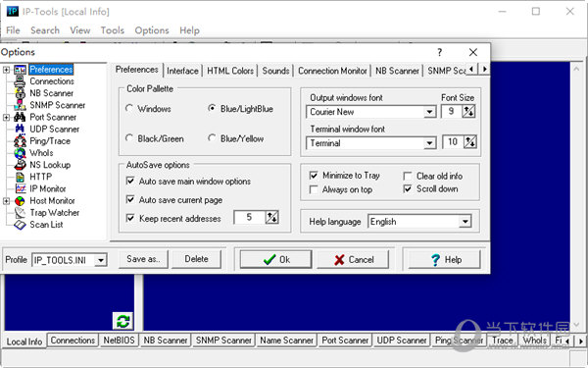The width and height of the screenshot is (588, 368).
Task: Open the NetBIOS bottom tab
Action: [x=119, y=341]
